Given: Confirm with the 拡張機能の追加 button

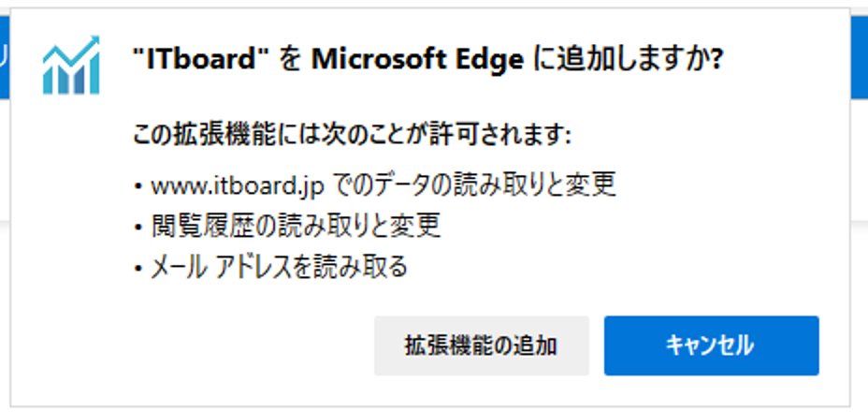Looking at the screenshot, I should tap(481, 346).
